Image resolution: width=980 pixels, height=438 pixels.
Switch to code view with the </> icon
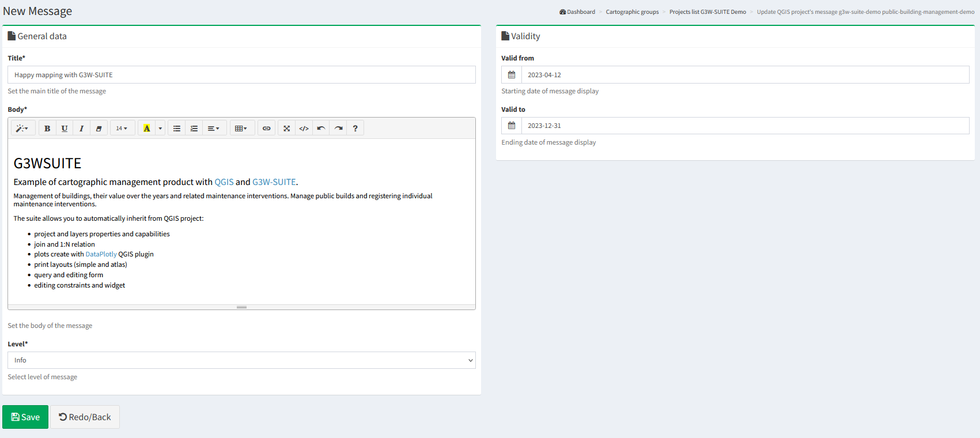[304, 129]
